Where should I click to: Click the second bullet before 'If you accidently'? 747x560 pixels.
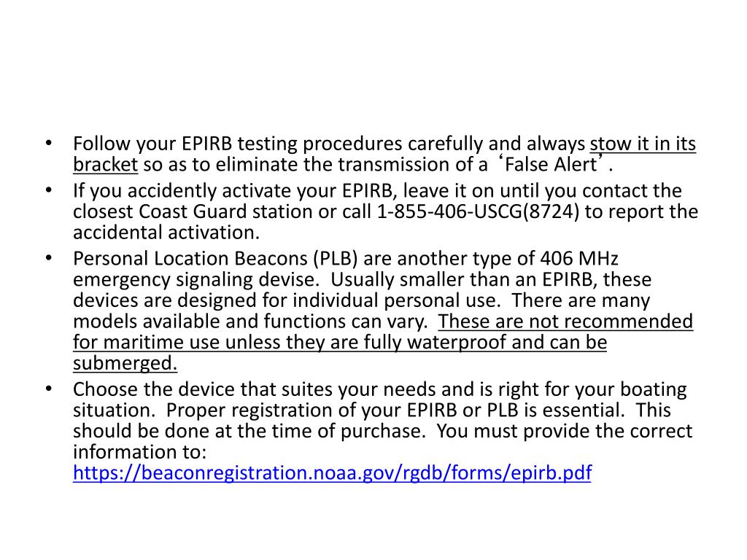(x=49, y=190)
